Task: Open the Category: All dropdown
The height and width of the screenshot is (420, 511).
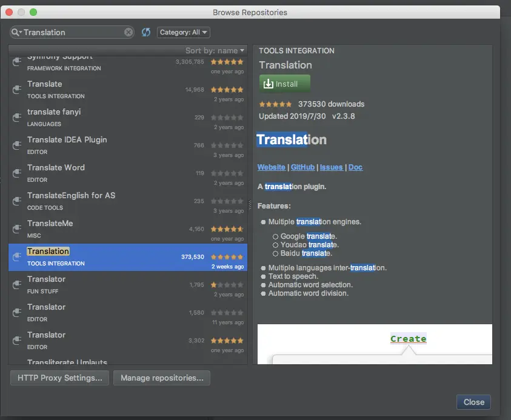Action: (x=184, y=32)
